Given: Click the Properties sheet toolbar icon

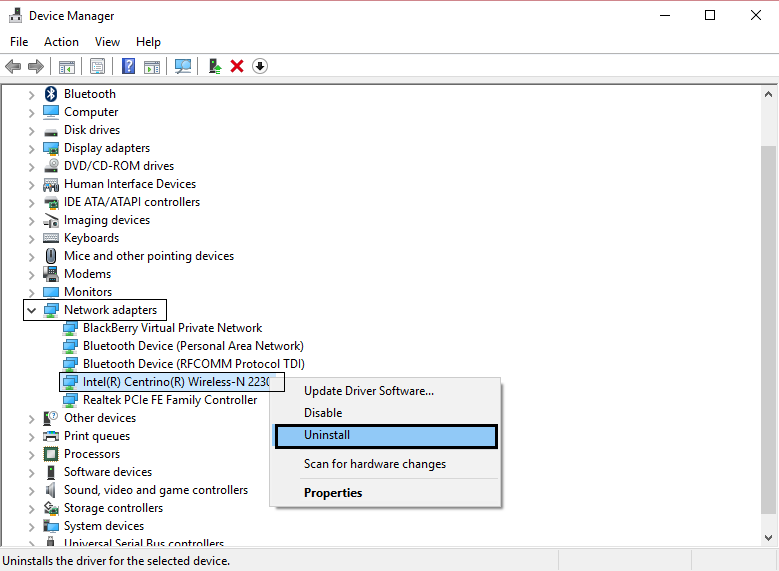Looking at the screenshot, I should click(98, 66).
